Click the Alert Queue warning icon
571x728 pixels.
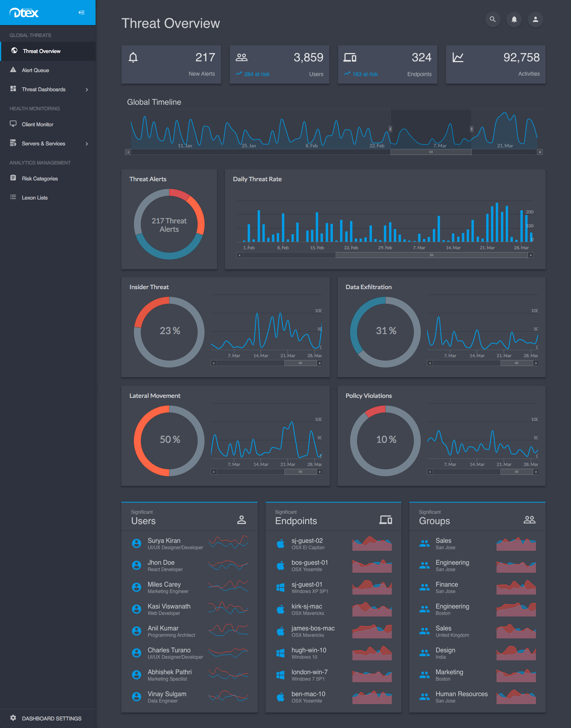pos(13,70)
